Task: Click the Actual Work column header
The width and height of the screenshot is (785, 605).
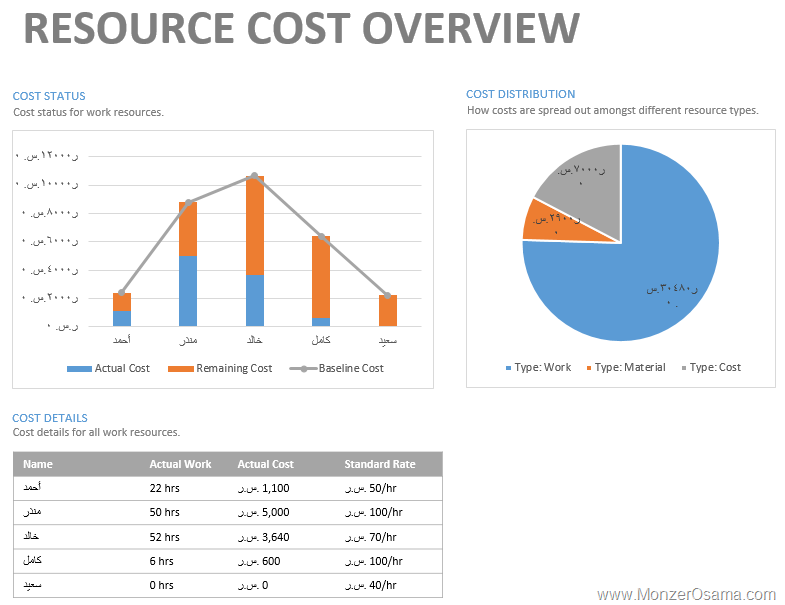Action: pos(180,464)
